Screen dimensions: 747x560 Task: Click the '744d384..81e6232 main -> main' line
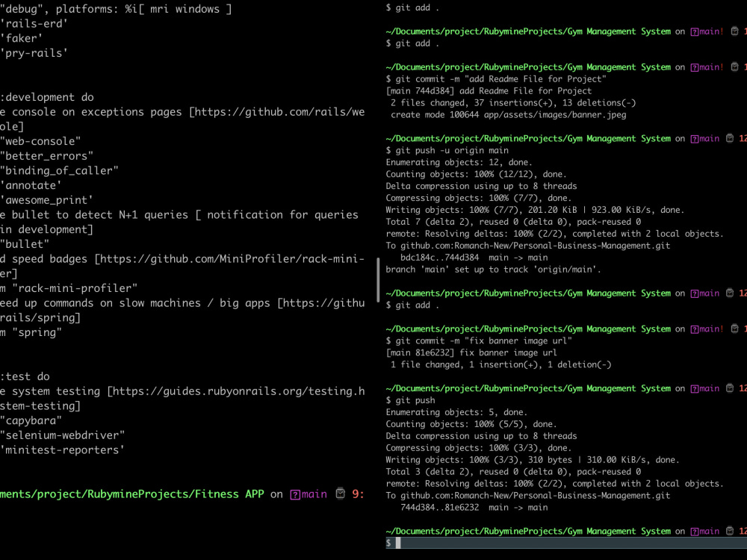[x=474, y=508]
